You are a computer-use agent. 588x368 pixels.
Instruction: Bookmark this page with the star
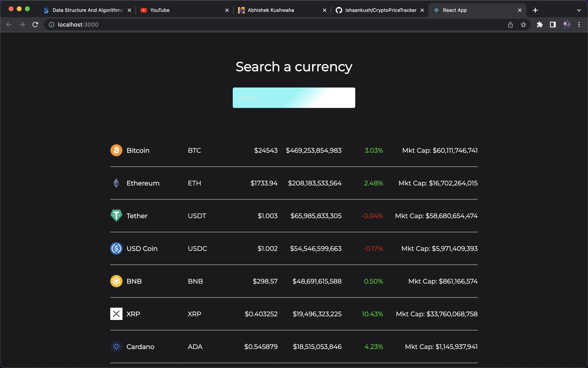tap(523, 25)
